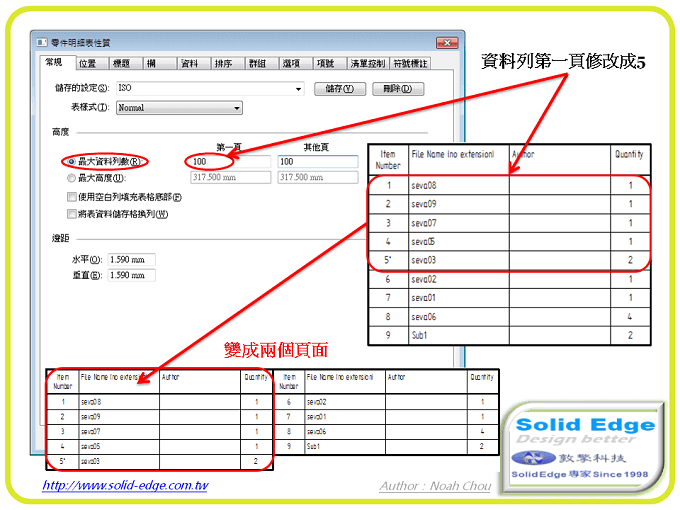Enable 使用空白列填充表格底部 checkbox
This screenshot has width=680, height=510.
pos(71,196)
